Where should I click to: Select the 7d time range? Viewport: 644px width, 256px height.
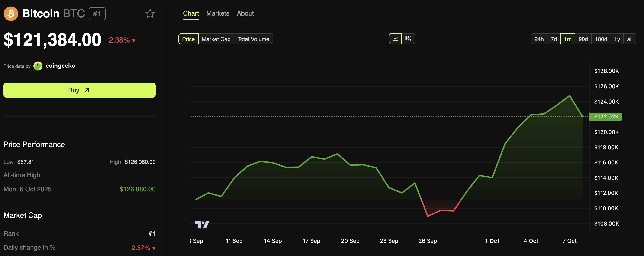coord(554,39)
